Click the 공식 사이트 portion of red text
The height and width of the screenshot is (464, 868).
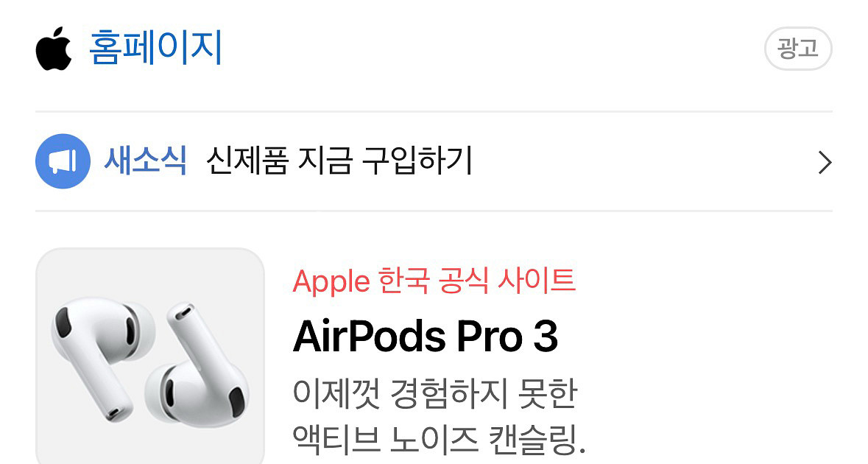(507, 281)
